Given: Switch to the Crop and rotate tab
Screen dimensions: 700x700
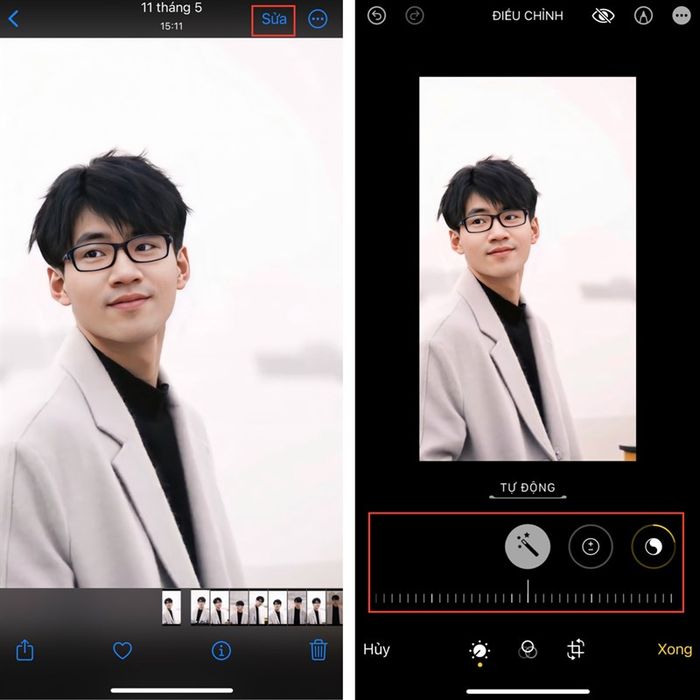Looking at the screenshot, I should (575, 650).
